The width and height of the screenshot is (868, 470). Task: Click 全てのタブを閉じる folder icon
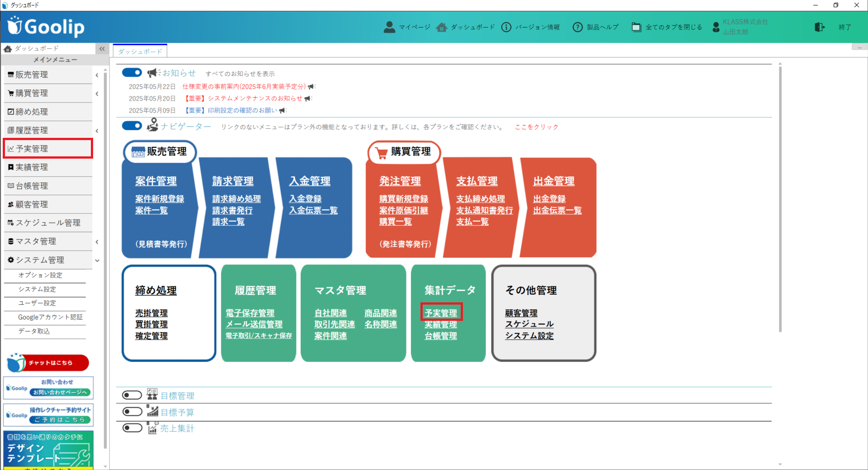636,27
